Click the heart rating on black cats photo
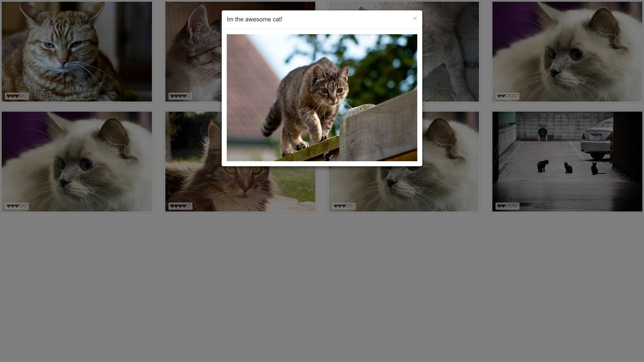 click(x=507, y=206)
